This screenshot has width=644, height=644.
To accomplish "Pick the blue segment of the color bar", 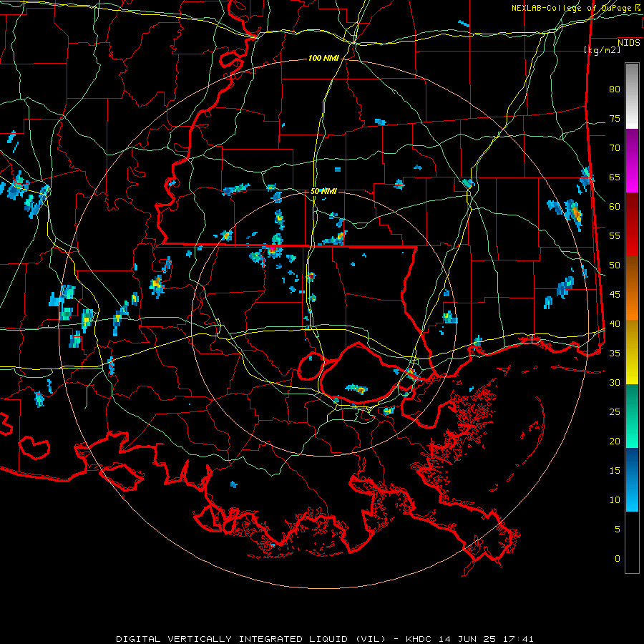I will pos(632,479).
